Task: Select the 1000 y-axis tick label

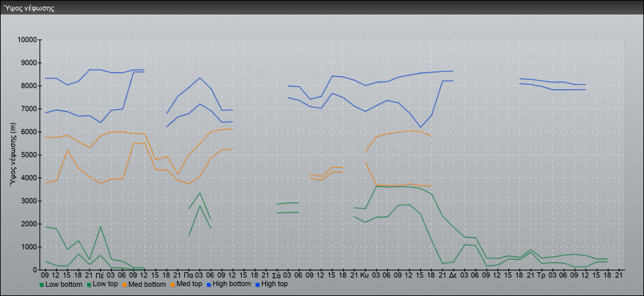Action: (29, 247)
